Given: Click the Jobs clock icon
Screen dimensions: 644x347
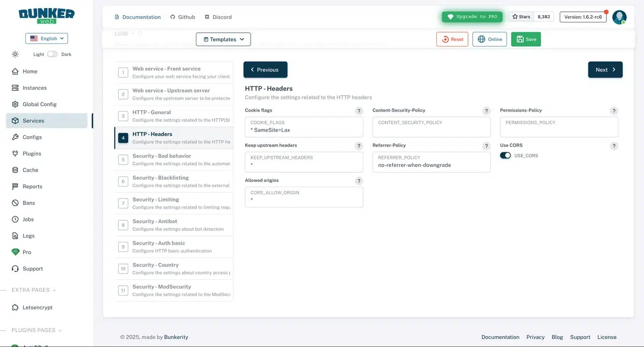Looking at the screenshot, I should point(15,219).
